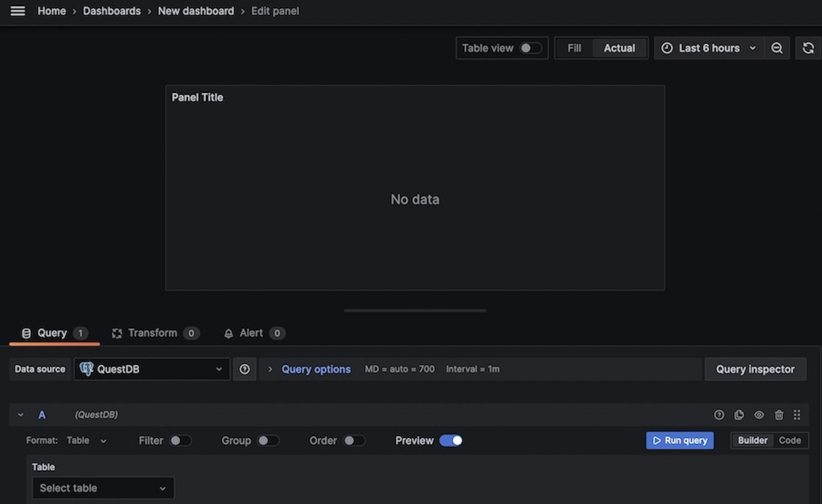Screen dimensions: 822x504
Task: Open the Last 6 hours time range dropdown
Action: point(709,48)
